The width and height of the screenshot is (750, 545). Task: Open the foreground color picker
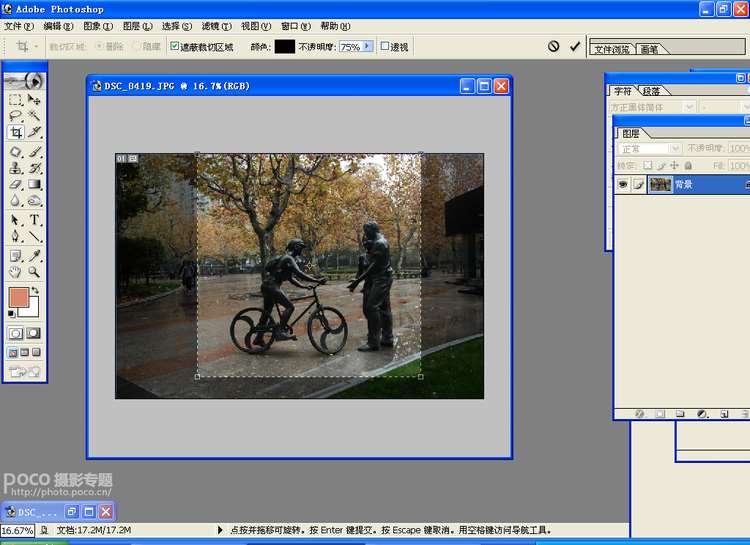19,297
